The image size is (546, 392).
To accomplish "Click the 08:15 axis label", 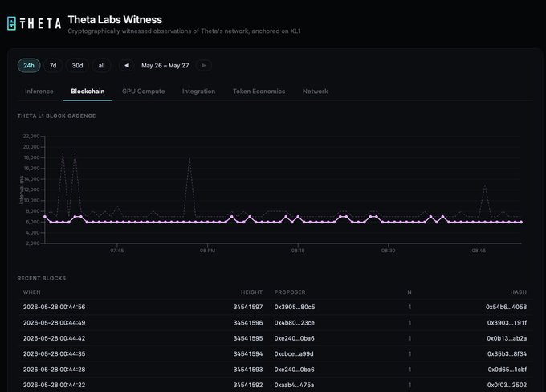I will coord(298,251).
